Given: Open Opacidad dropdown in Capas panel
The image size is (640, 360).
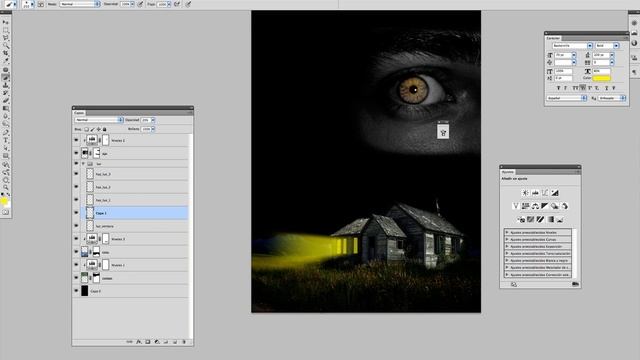Looking at the screenshot, I should tap(153, 120).
